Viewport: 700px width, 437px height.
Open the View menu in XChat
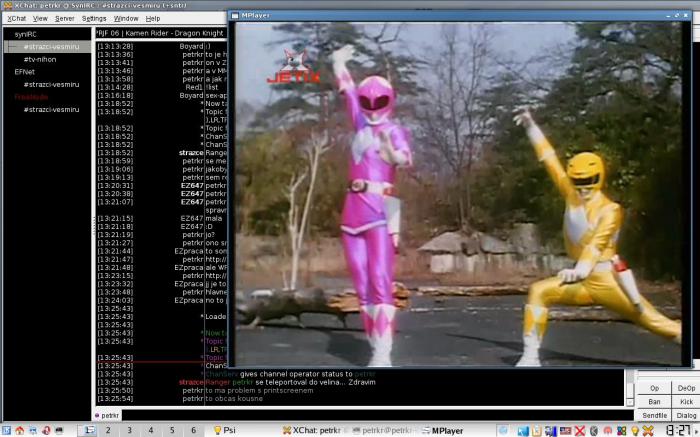pyautogui.click(x=40, y=19)
